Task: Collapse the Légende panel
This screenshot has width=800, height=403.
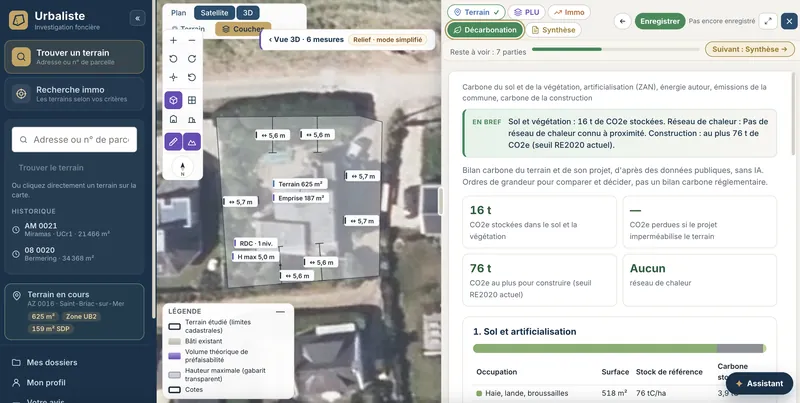Action: point(280,311)
